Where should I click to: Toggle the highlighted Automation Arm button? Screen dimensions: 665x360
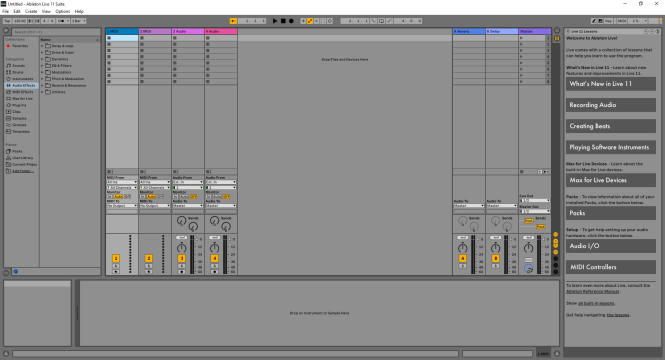click(x=310, y=21)
